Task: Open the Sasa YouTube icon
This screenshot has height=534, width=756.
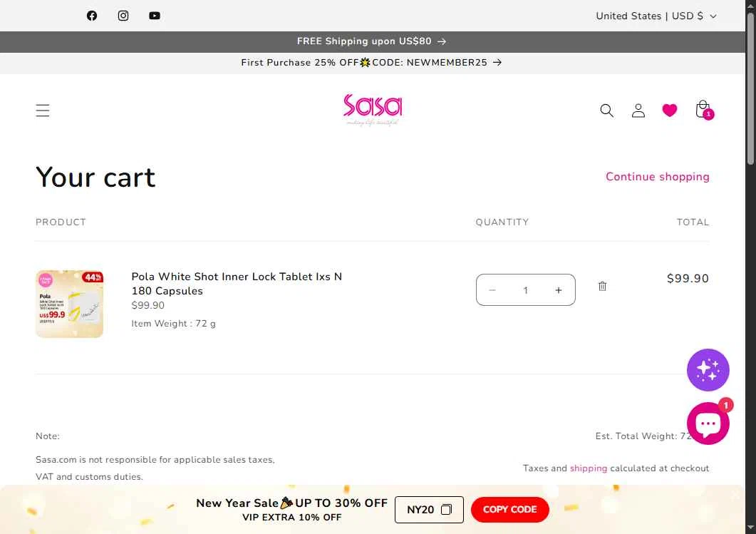Action: pos(155,16)
